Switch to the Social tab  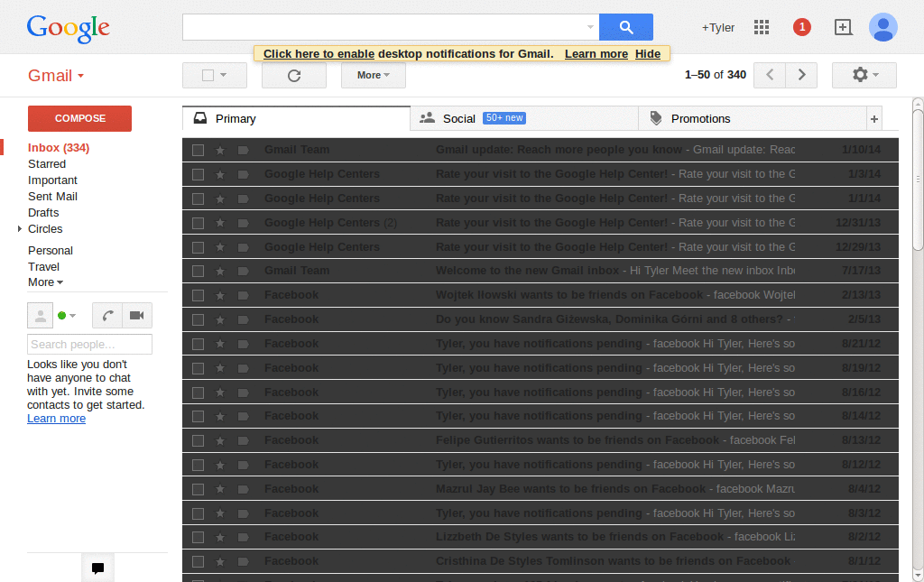524,119
